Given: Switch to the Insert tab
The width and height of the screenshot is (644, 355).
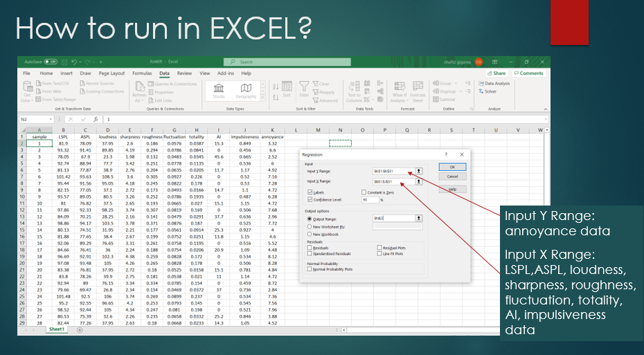Looking at the screenshot, I should (66, 73).
